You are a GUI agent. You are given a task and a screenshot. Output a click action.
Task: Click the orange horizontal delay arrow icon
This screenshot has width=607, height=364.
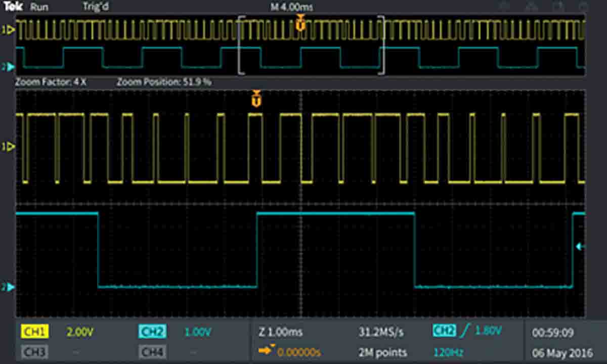point(265,351)
